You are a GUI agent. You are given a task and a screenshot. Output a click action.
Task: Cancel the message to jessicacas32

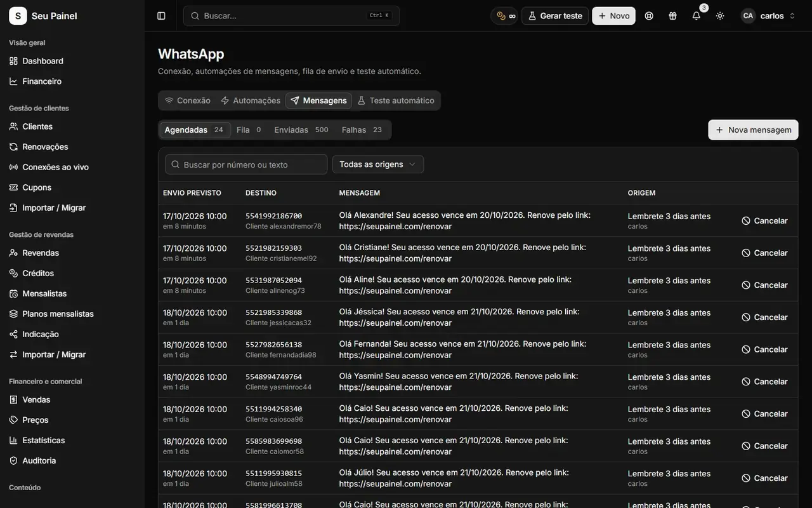(x=765, y=317)
